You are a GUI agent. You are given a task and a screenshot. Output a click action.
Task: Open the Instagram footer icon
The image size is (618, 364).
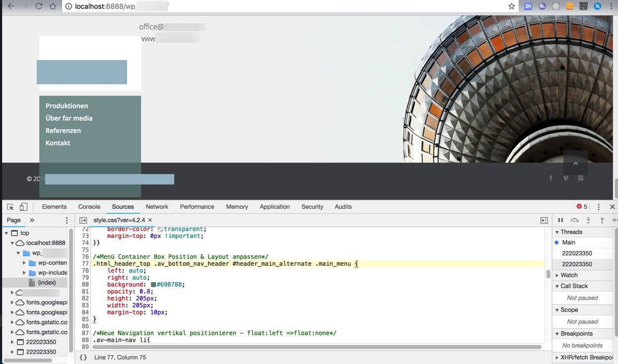coord(581,178)
